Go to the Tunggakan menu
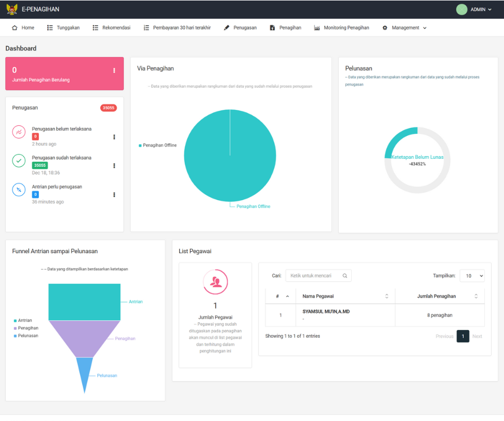The width and height of the screenshot is (504, 421). [63, 28]
